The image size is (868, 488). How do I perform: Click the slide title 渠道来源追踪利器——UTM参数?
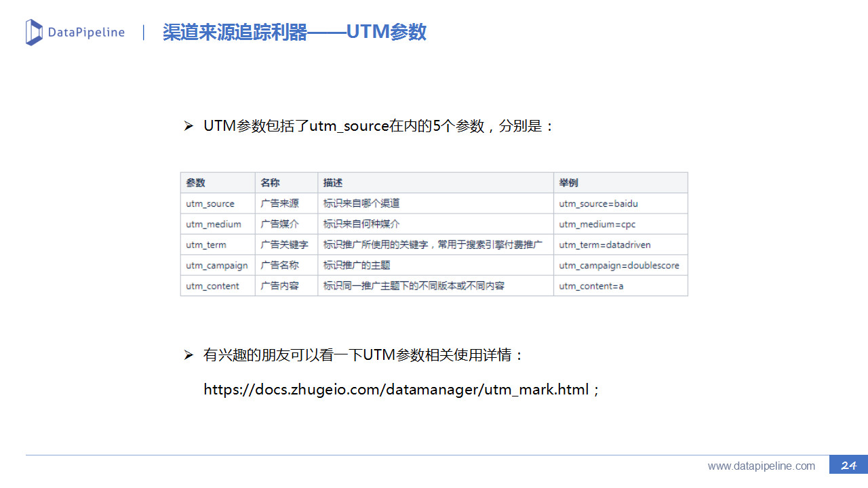pos(294,32)
